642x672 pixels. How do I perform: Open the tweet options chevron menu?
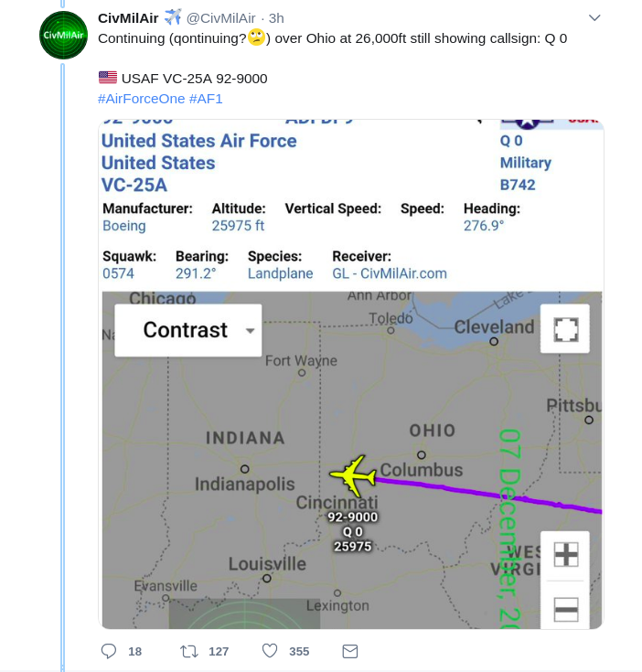pyautogui.click(x=594, y=17)
